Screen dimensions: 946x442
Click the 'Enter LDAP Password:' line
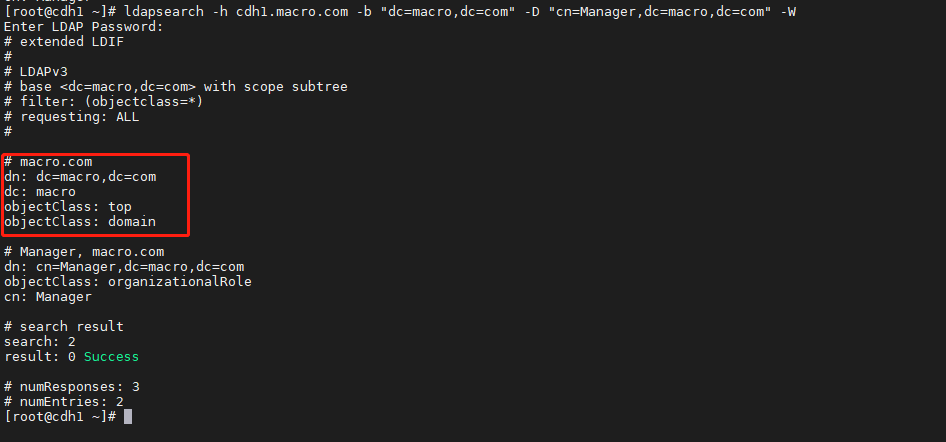[x=84, y=27]
